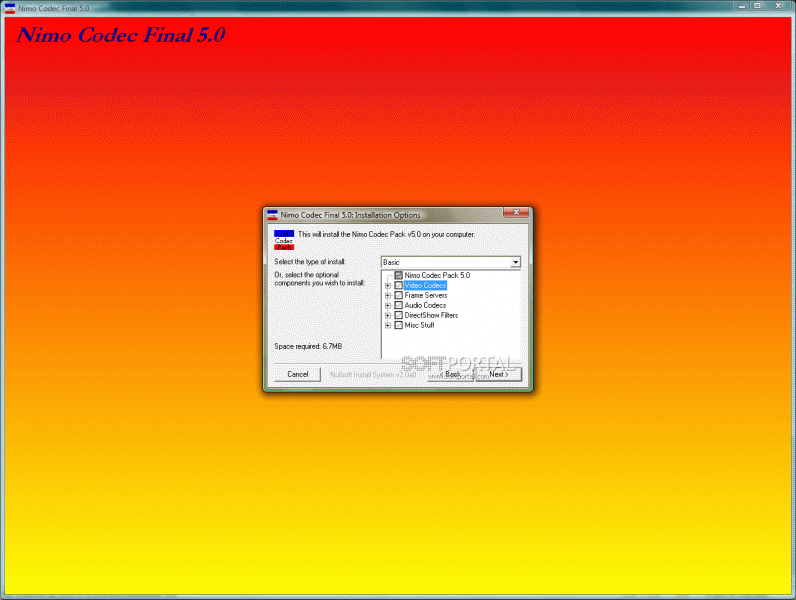The width and height of the screenshot is (796, 600).
Task: Toggle the Audio Codecs checkbox
Action: point(399,305)
